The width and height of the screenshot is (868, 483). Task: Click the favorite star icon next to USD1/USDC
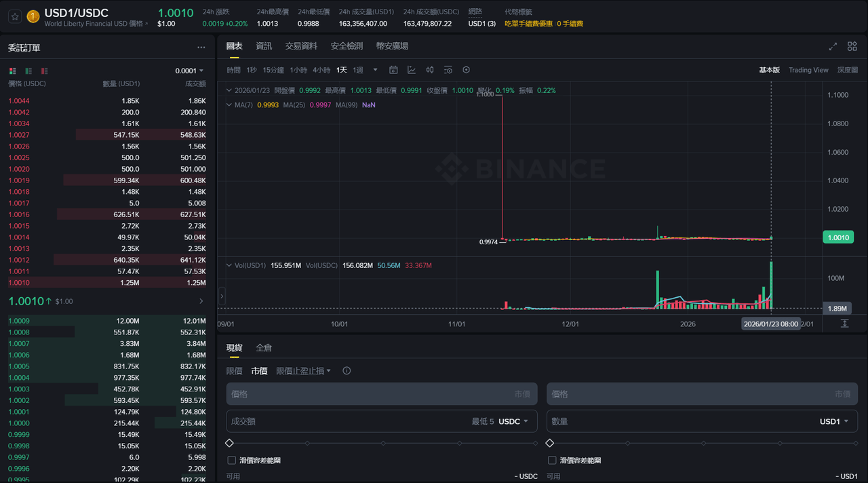[14, 15]
